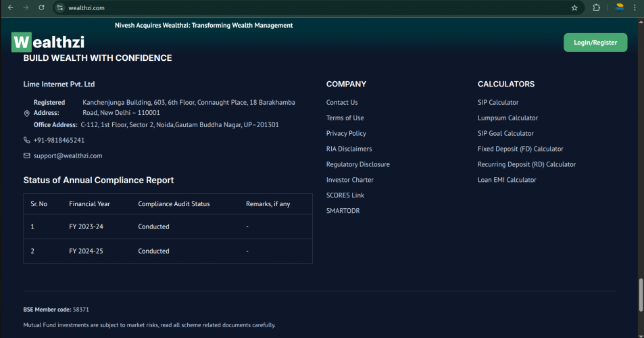This screenshot has height=338, width=644.
Task: Open Terms of Use page
Action: (x=345, y=118)
